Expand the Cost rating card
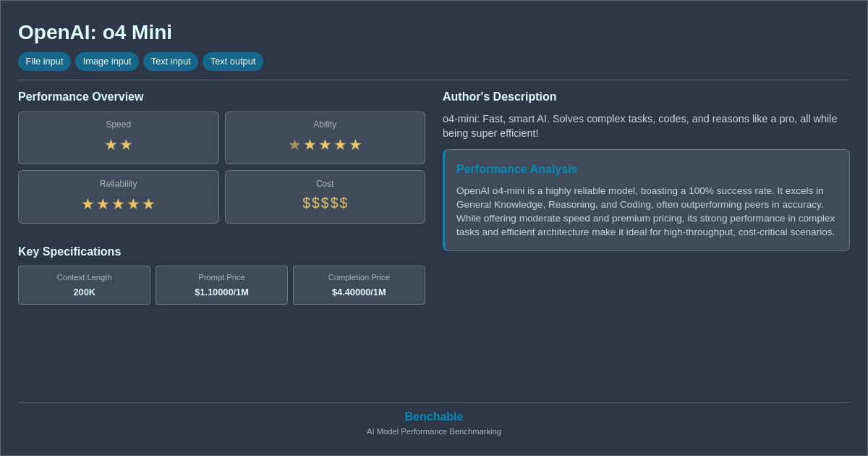 [x=325, y=196]
